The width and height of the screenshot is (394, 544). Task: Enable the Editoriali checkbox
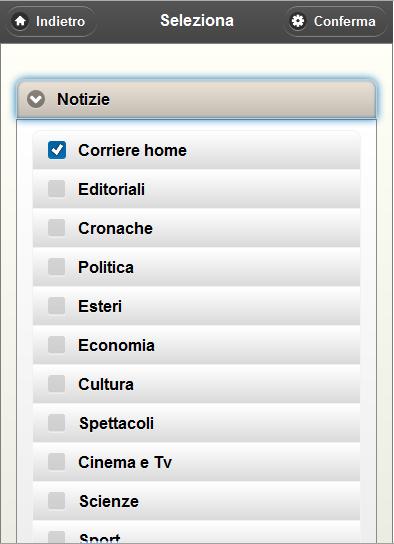coord(57,189)
